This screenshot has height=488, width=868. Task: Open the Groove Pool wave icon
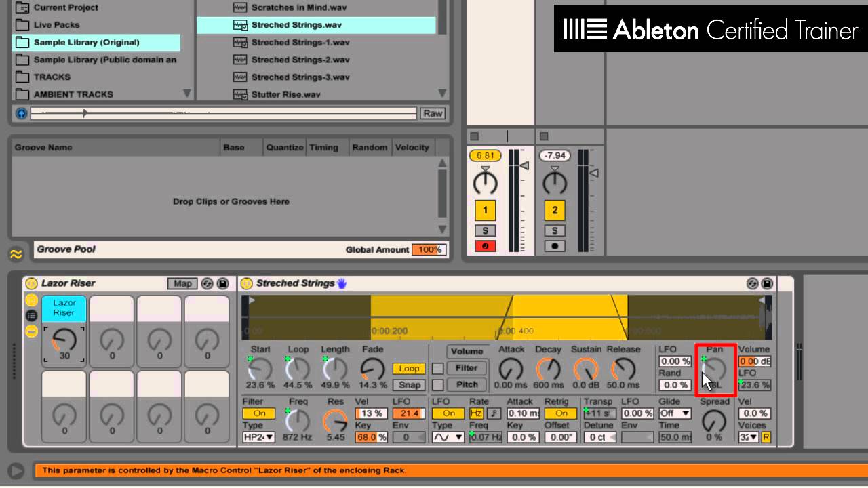[x=16, y=254]
